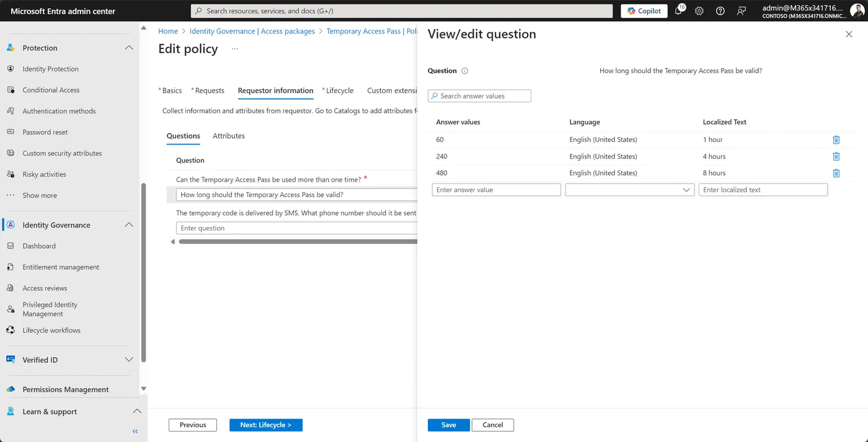
Task: Click the Permissions Management cloud icon
Action: coord(11,389)
